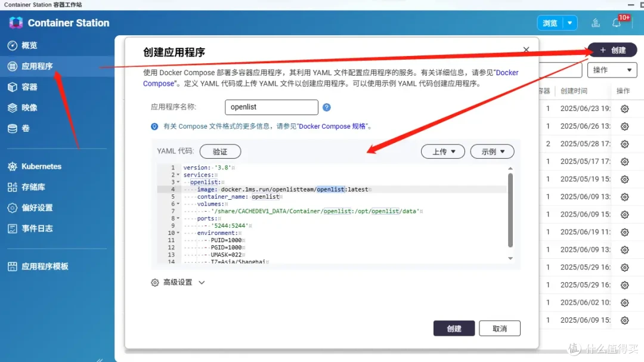Close the 创建应用程序 dialog
Screen dimensions: 644x362
coord(526,49)
